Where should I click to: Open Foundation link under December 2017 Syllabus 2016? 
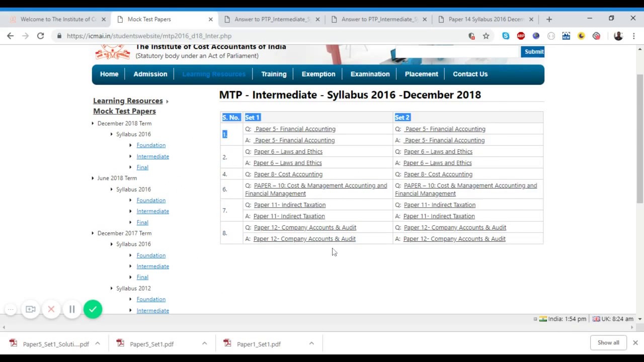tap(151, 255)
